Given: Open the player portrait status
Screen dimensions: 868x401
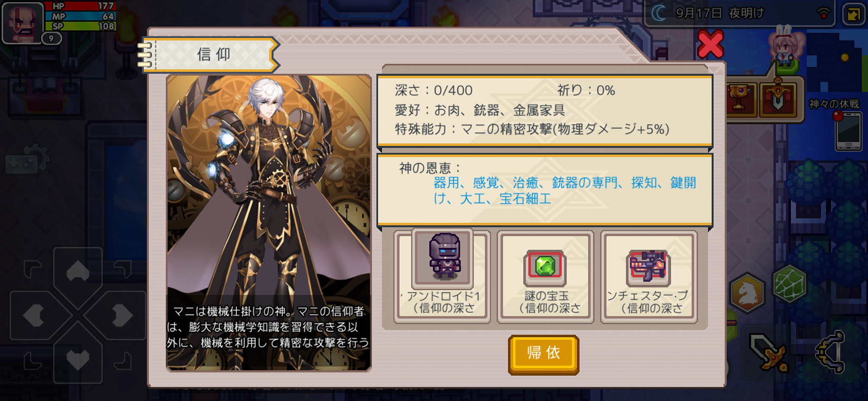Looking at the screenshot, I should [x=23, y=22].
